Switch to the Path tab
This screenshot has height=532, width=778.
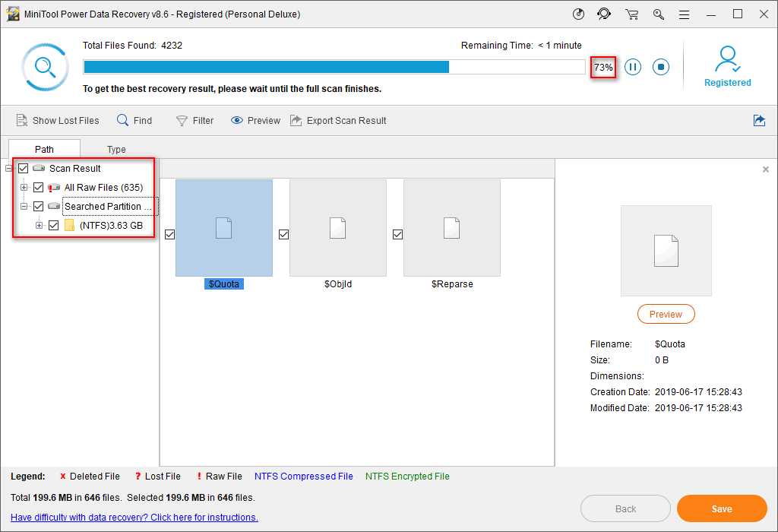[44, 149]
